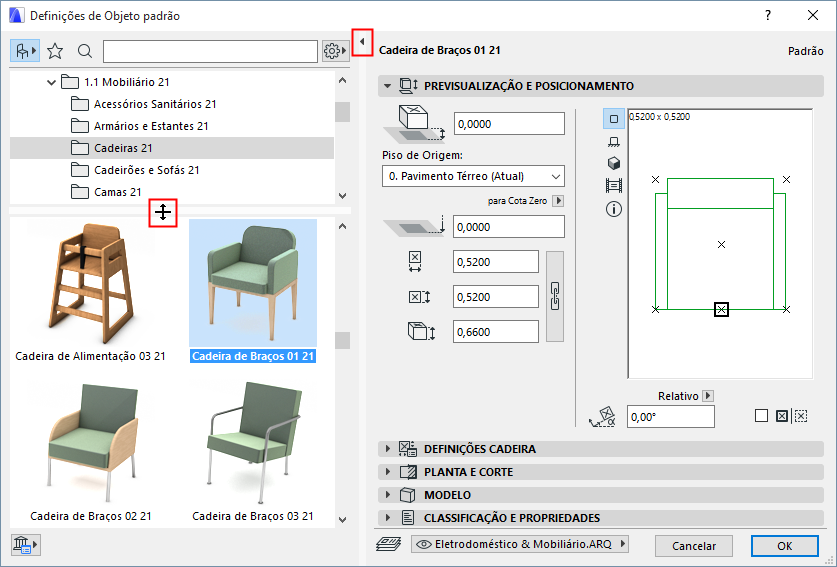The width and height of the screenshot is (837, 567).
Task: Expand Classificação e Propriedades panel
Action: click(388, 518)
